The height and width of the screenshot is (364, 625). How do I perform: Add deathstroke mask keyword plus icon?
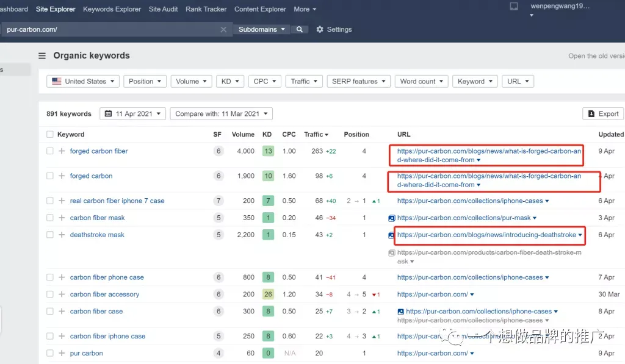pyautogui.click(x=62, y=235)
